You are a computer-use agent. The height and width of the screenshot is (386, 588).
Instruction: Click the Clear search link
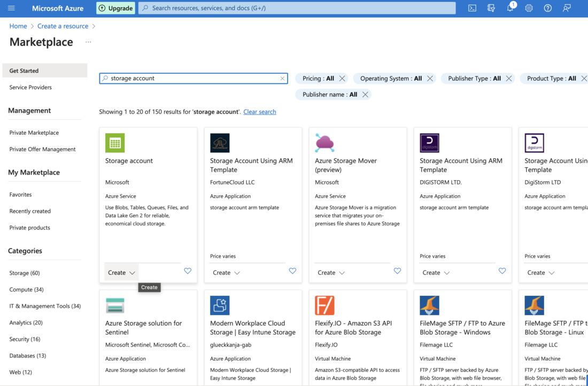260,112
